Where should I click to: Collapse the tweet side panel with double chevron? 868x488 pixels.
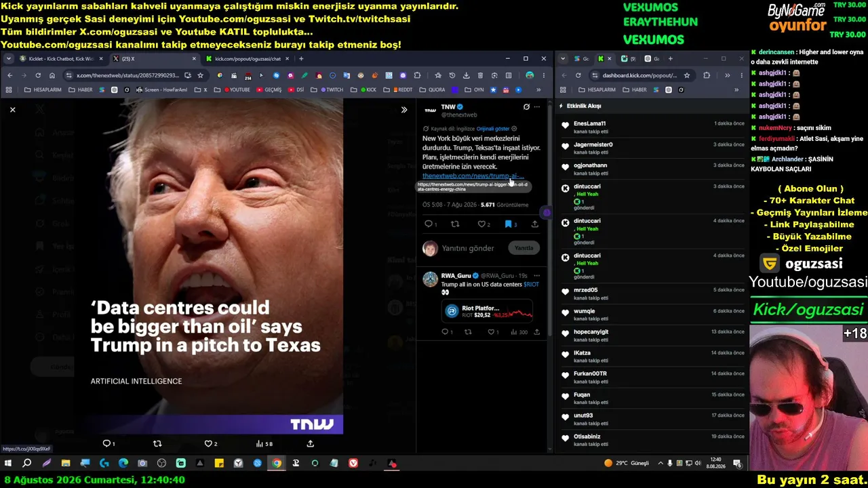pos(404,110)
